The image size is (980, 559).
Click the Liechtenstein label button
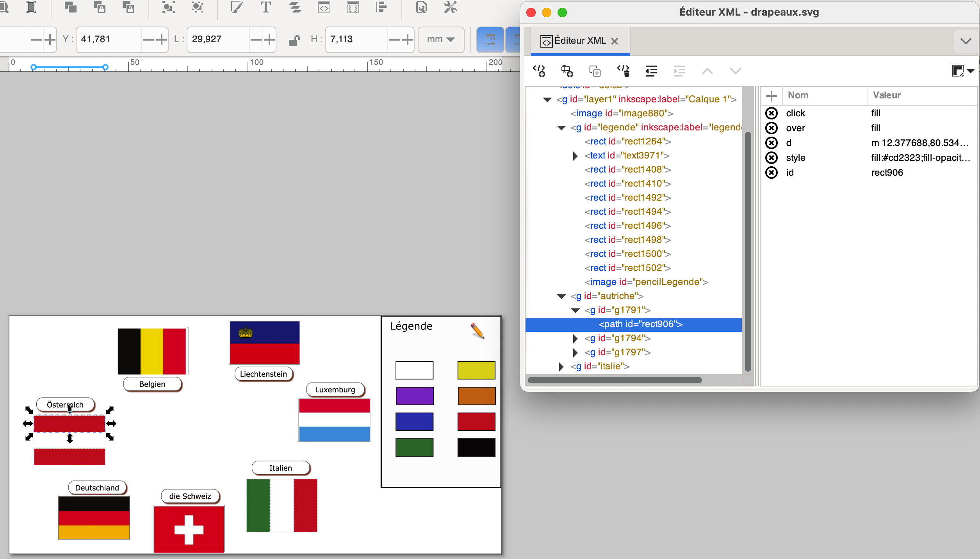click(x=264, y=374)
